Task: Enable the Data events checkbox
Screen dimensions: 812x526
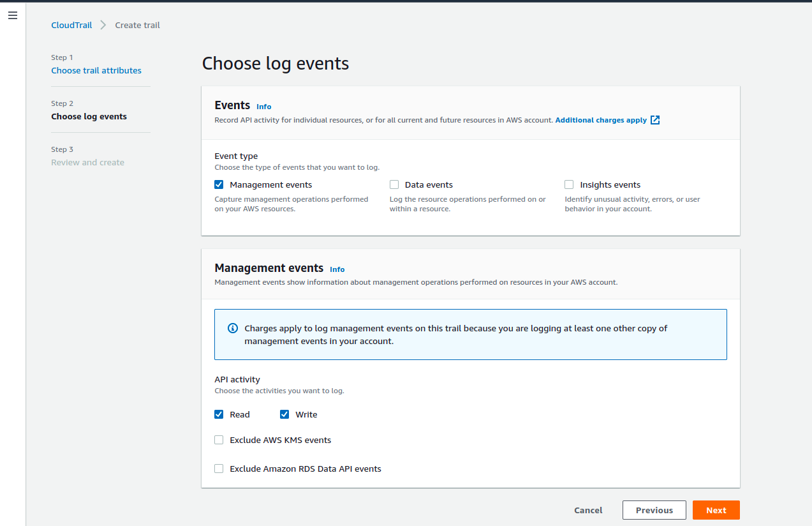Action: click(394, 184)
